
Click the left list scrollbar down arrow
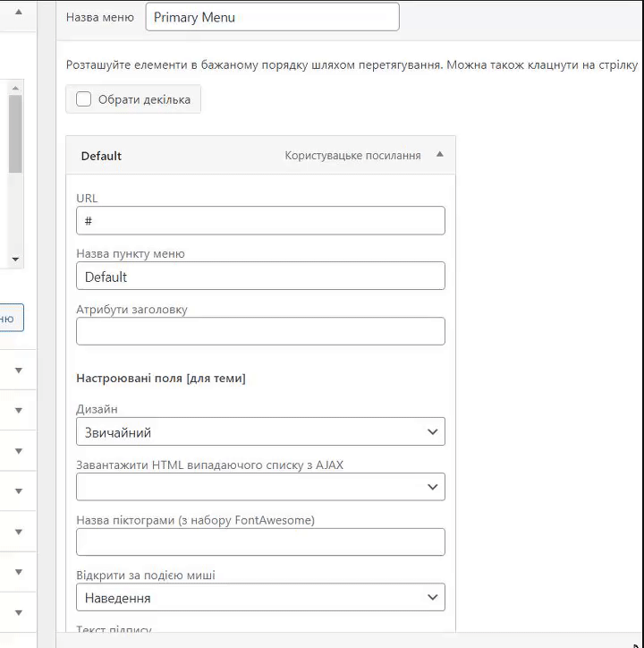point(15,259)
